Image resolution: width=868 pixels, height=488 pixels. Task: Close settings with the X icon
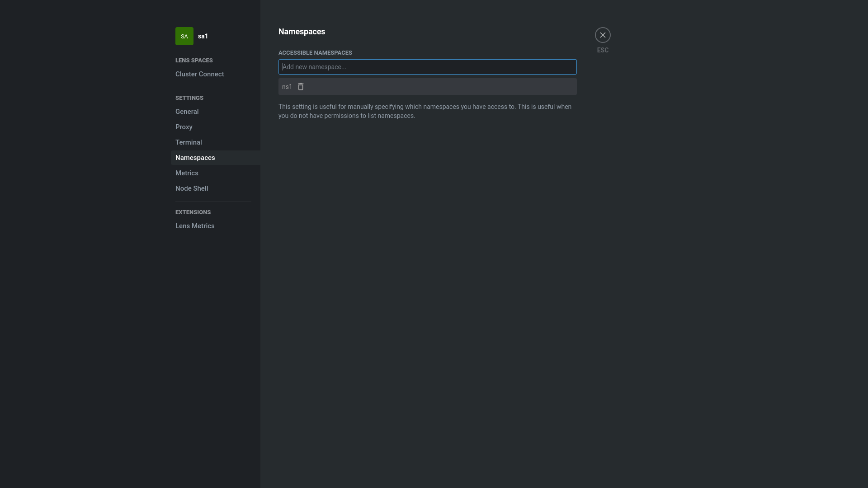click(x=603, y=35)
